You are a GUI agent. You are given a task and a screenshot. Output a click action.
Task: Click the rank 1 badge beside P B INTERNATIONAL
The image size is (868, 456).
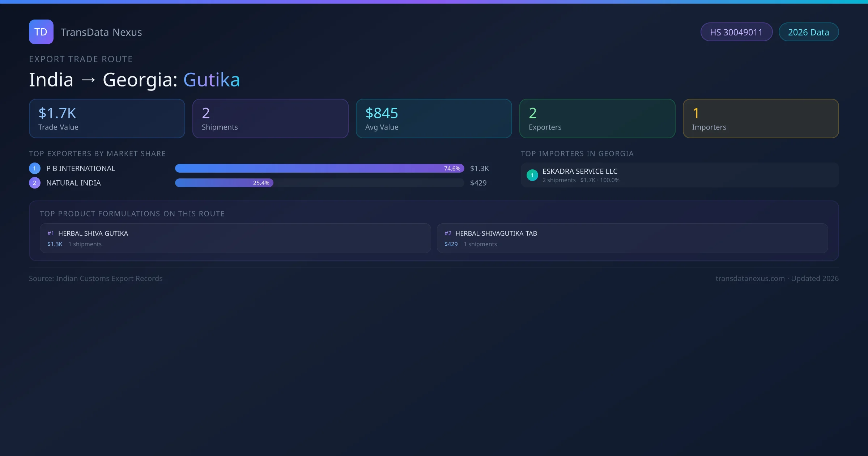coord(35,168)
